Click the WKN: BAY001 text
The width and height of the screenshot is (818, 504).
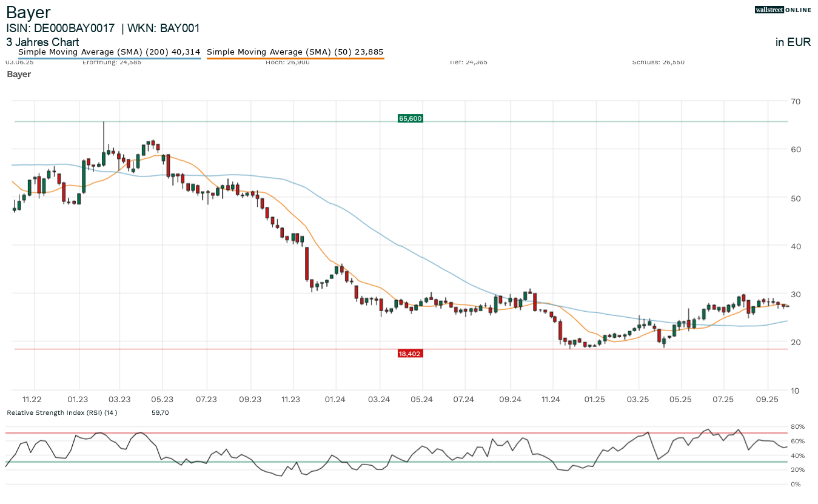point(164,28)
